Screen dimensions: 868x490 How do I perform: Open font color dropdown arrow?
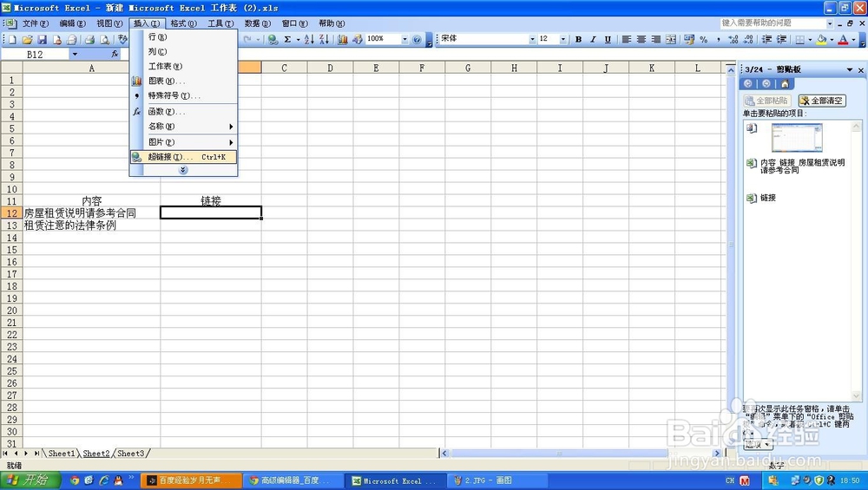pyautogui.click(x=853, y=39)
